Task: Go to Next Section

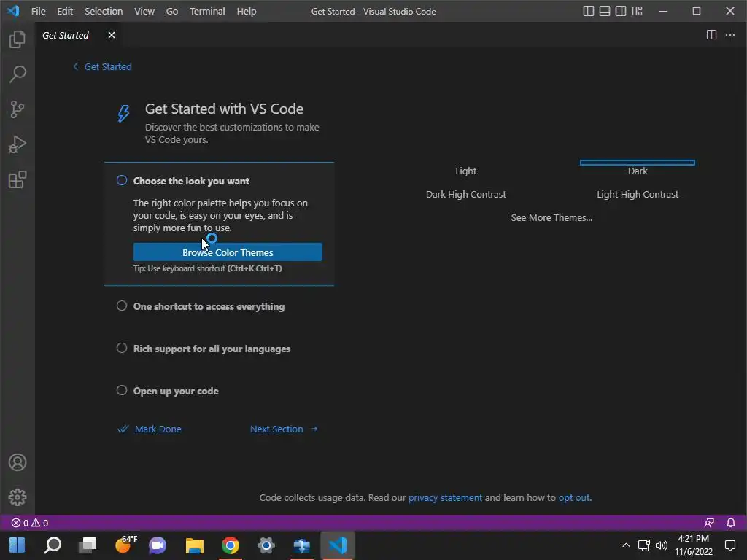Action: click(x=284, y=429)
